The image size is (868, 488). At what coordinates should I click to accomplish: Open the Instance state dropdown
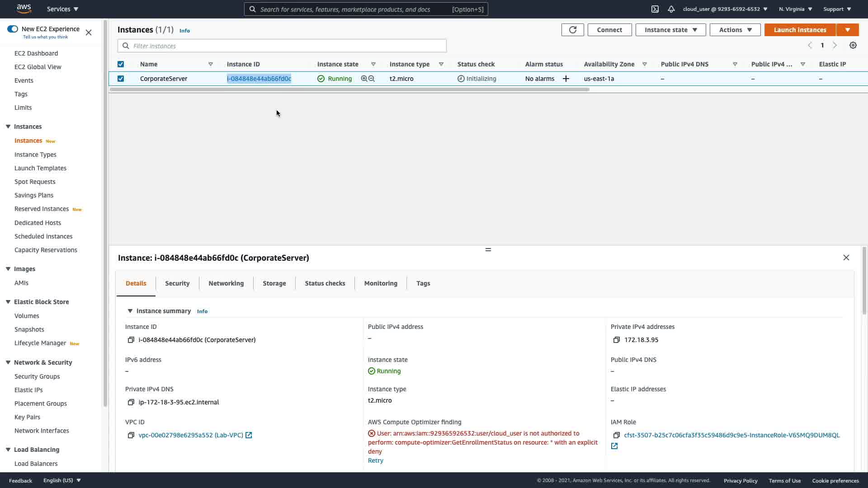[x=670, y=30]
